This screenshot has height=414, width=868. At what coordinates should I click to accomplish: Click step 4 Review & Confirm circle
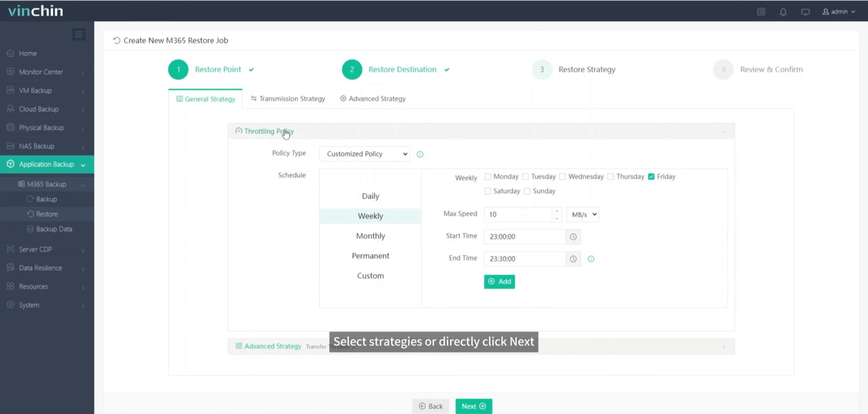point(723,69)
